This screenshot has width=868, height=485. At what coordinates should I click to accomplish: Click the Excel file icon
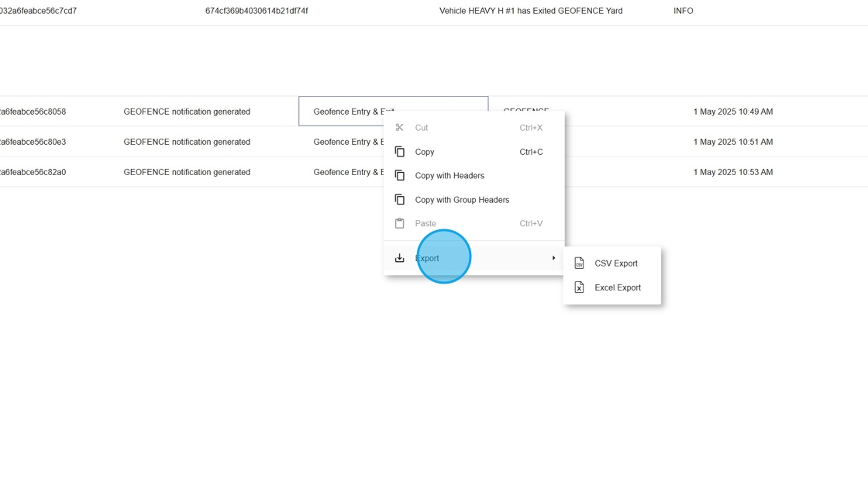click(579, 287)
